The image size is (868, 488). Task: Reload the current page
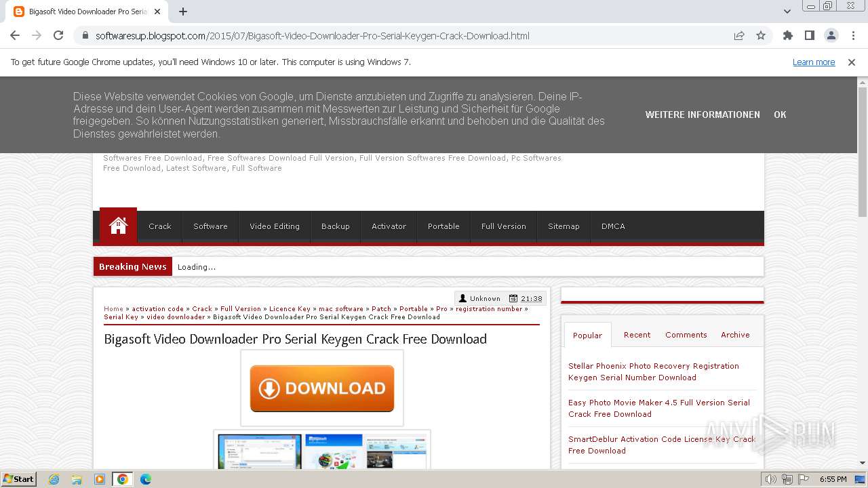(58, 36)
